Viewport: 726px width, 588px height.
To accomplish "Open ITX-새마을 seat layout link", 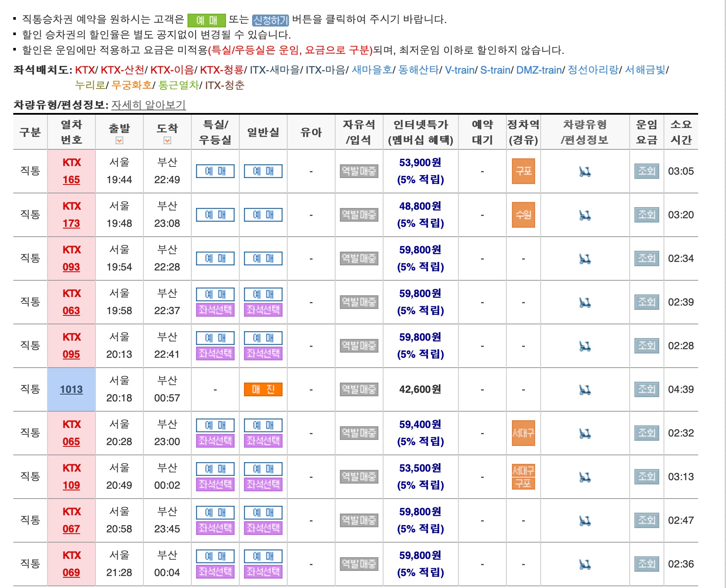I will coord(275,70).
